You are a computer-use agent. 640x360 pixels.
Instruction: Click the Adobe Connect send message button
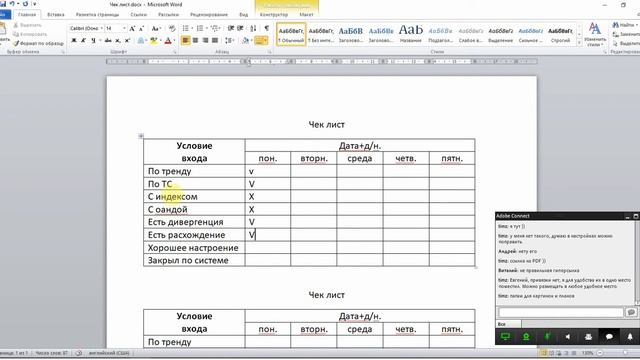click(631, 312)
